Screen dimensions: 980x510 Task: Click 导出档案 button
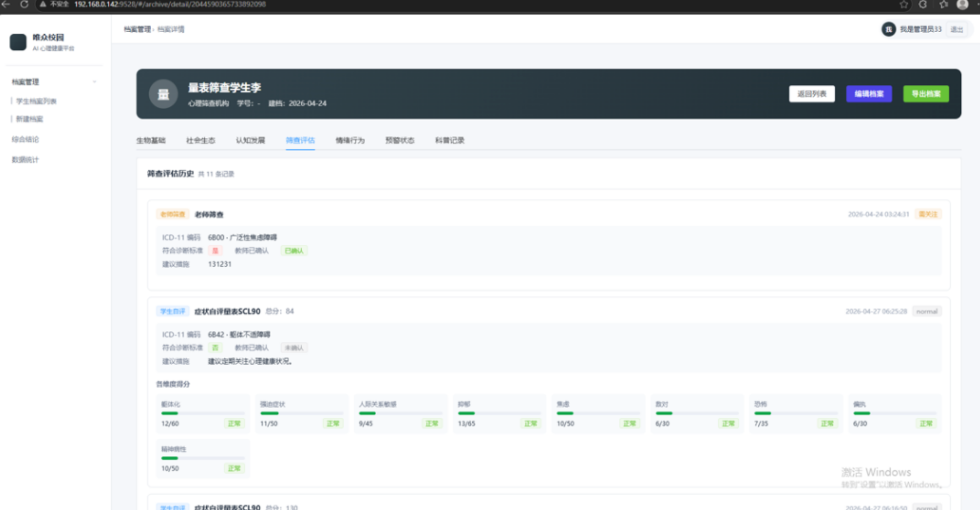[x=926, y=94]
